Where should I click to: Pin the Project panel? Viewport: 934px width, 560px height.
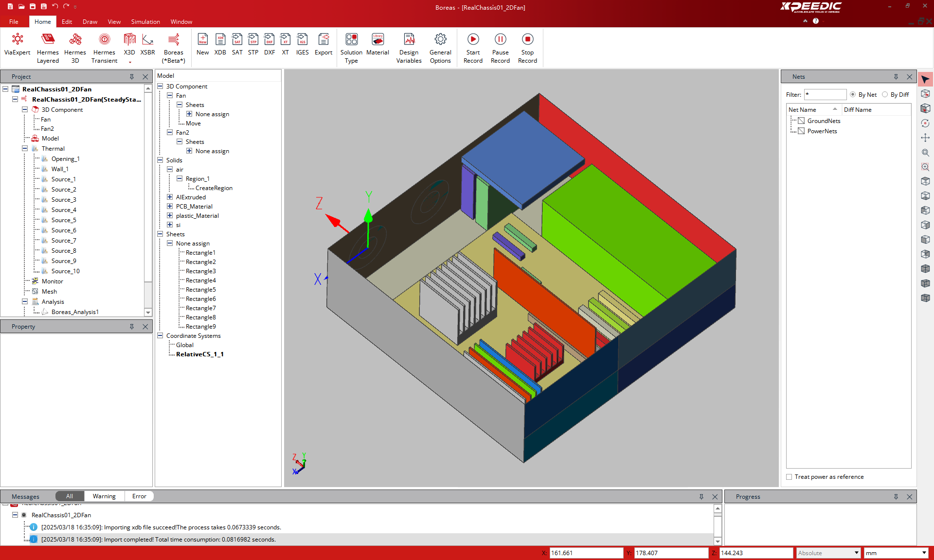132,77
